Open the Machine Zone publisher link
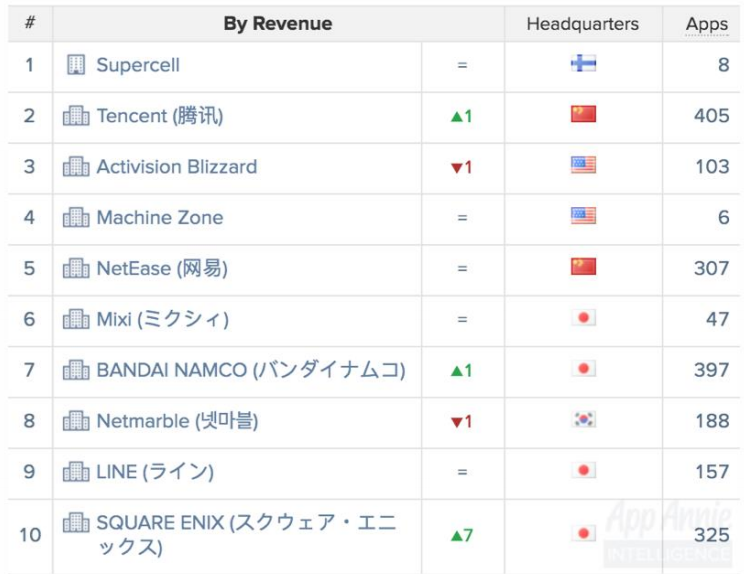The height and width of the screenshot is (574, 744). 159,217
